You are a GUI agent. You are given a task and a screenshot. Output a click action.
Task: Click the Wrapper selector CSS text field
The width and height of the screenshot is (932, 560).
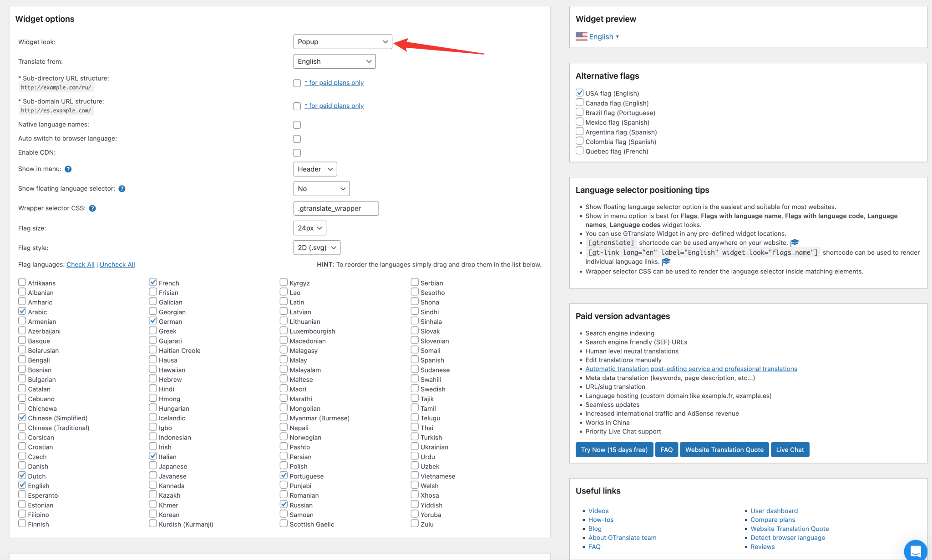coord(336,208)
